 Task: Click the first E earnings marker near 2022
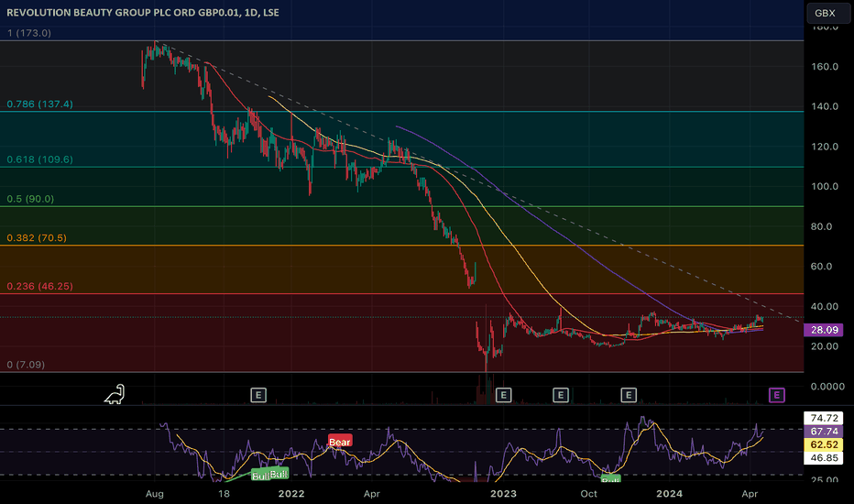[x=258, y=395]
